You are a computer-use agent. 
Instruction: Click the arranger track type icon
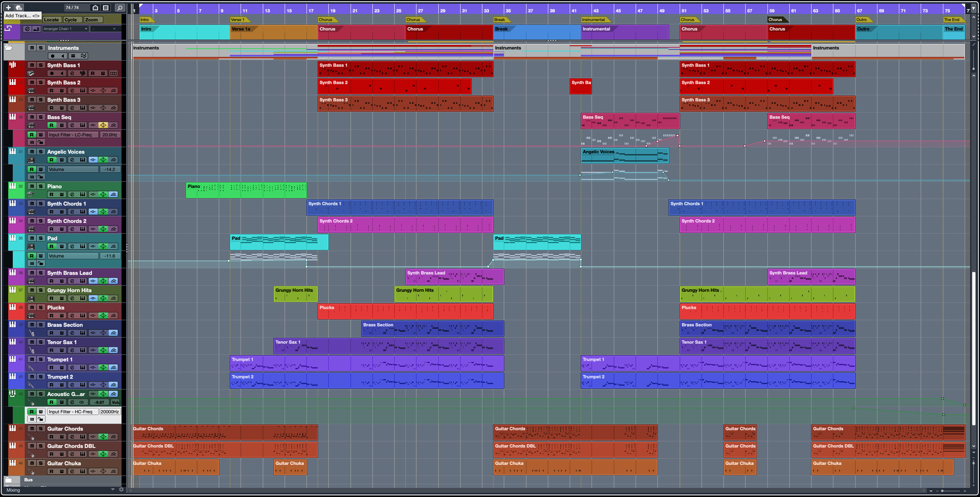click(8, 28)
